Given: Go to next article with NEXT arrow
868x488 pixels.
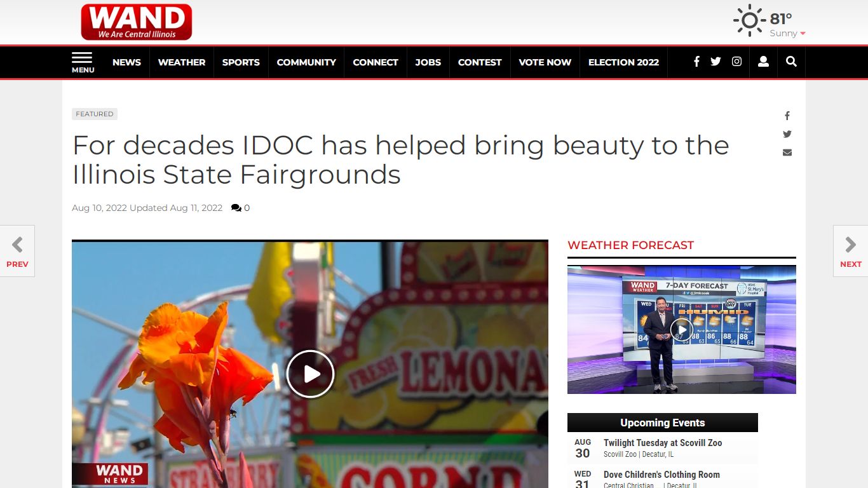Looking at the screenshot, I should click(x=850, y=251).
